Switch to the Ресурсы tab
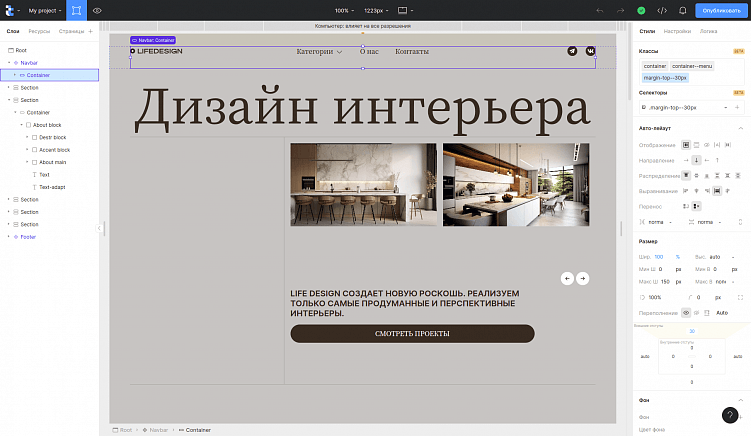 39,31
